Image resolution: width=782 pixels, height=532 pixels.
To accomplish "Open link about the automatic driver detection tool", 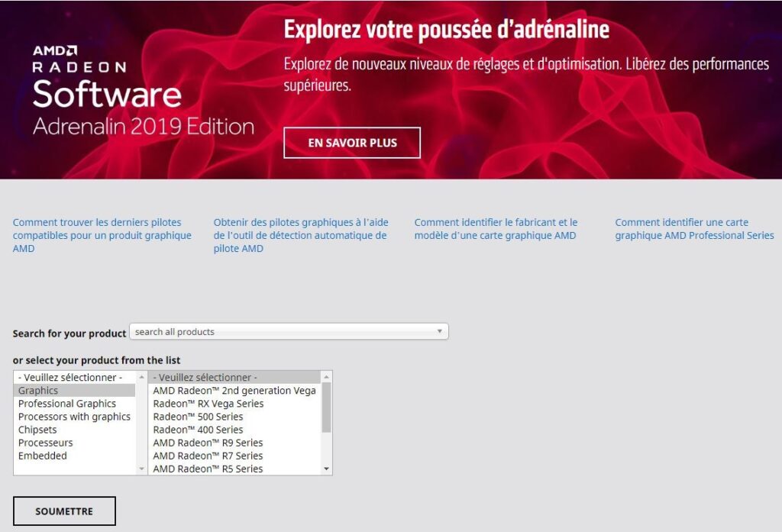I will (301, 235).
